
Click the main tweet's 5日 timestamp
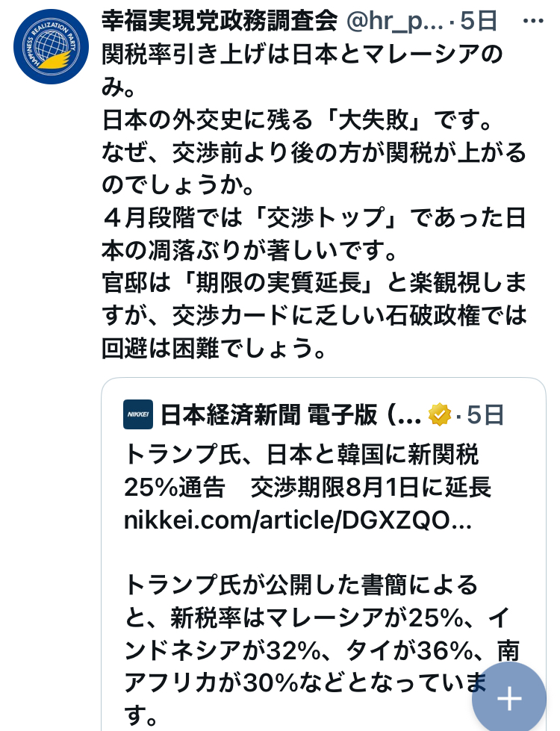click(x=479, y=22)
